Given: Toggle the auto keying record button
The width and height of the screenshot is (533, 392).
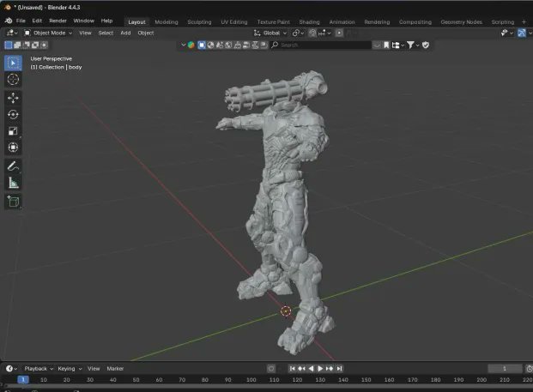Looking at the screenshot, I should tap(271, 369).
